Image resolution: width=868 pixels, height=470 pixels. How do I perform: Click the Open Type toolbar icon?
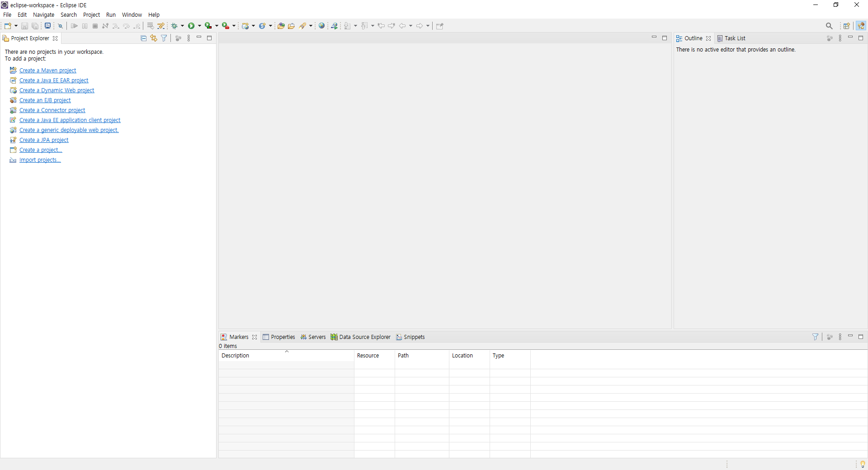click(x=281, y=26)
